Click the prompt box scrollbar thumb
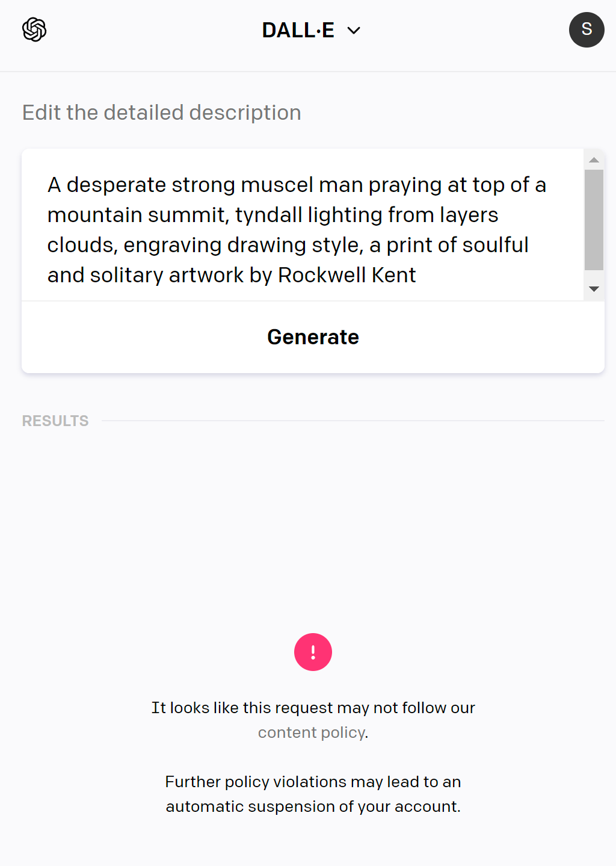 pos(594,220)
